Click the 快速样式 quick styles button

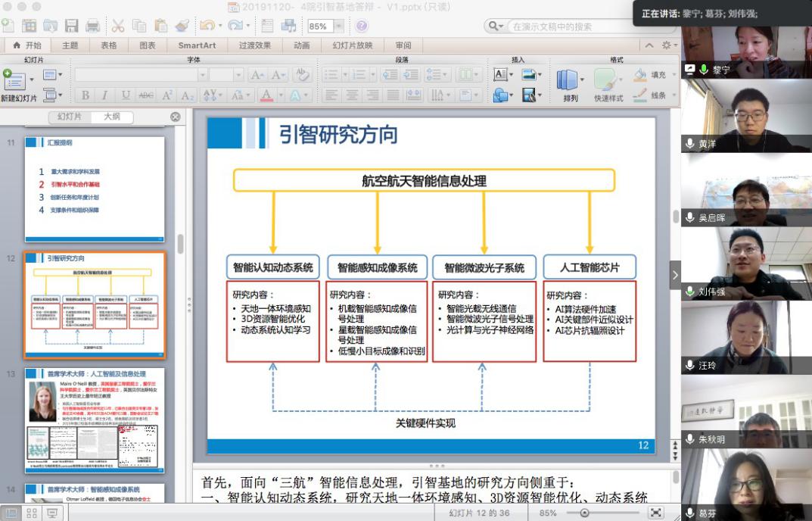pos(607,82)
